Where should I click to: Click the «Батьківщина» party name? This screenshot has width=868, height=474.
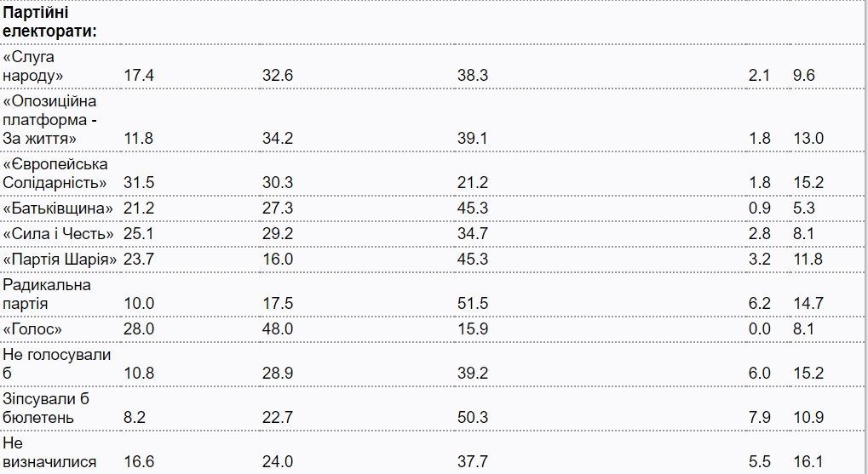58,208
